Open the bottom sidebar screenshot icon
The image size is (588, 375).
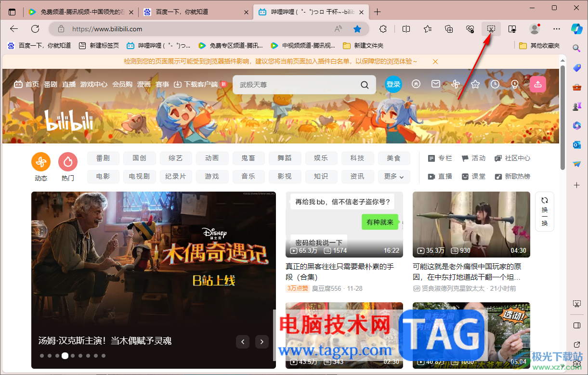point(576,303)
